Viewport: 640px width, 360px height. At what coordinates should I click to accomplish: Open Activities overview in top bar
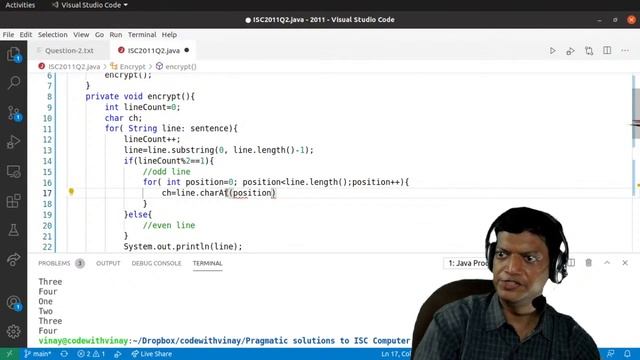click(x=20, y=5)
